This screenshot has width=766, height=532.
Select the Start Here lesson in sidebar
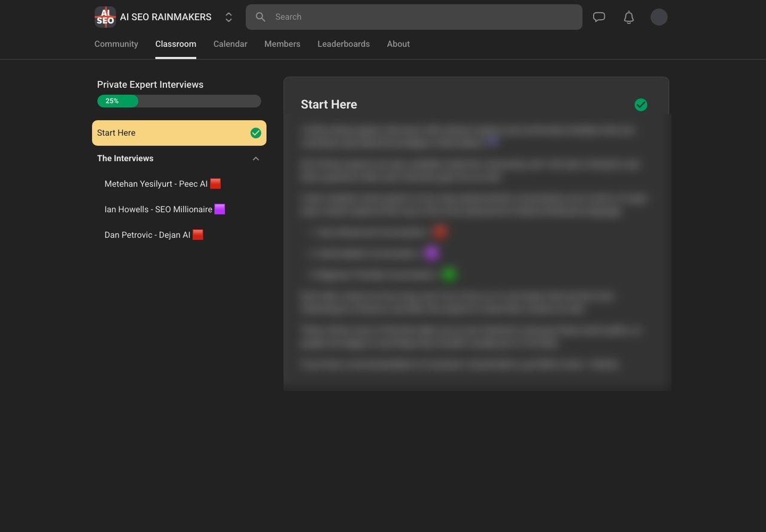[x=179, y=133]
